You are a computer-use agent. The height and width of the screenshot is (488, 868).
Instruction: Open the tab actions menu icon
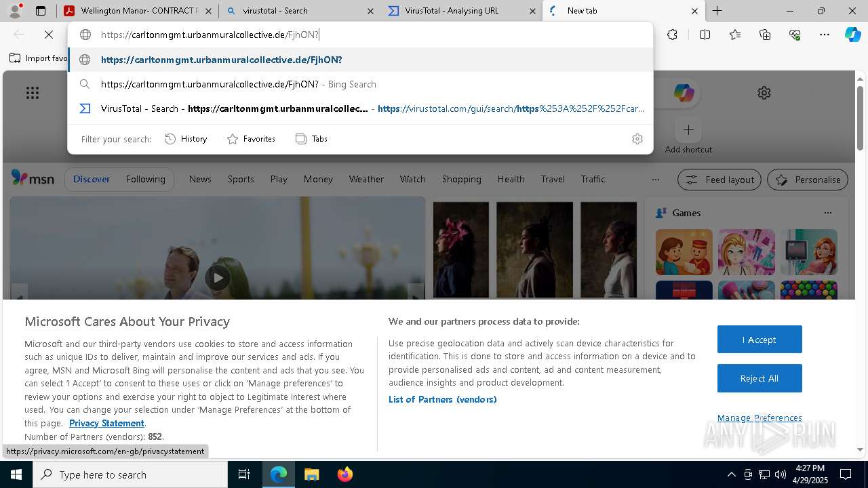(x=41, y=11)
